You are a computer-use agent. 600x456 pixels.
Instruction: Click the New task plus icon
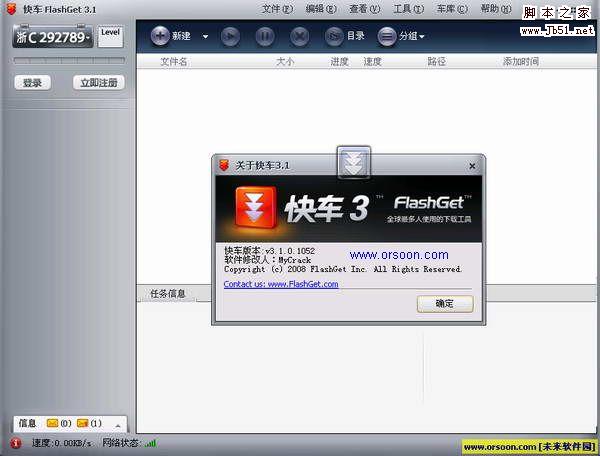160,36
